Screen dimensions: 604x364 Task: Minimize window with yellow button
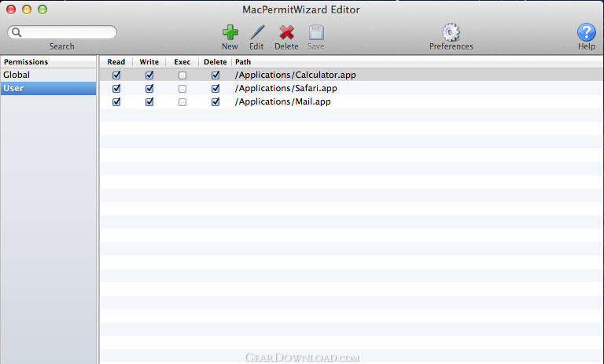coord(27,9)
